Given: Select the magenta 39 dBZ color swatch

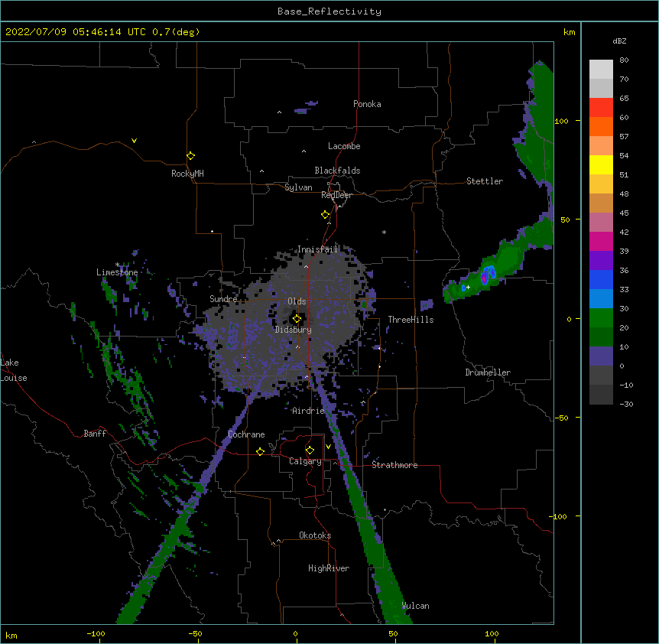Looking at the screenshot, I should [601, 241].
